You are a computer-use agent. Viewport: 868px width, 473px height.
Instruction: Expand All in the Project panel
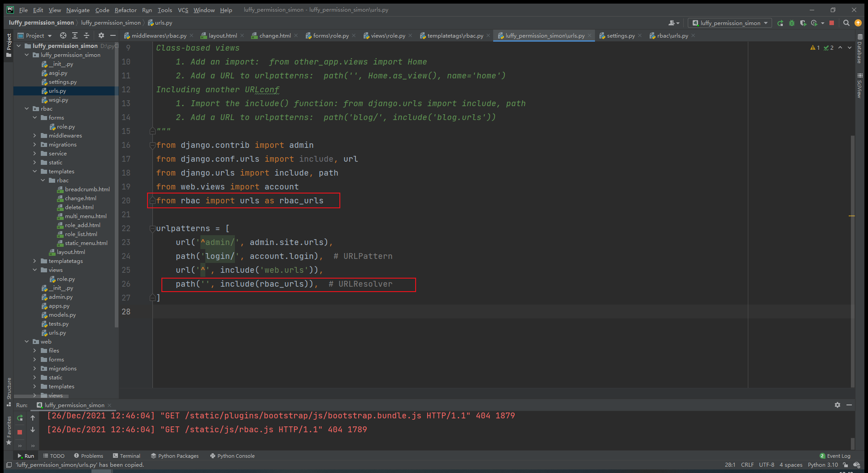(x=75, y=35)
